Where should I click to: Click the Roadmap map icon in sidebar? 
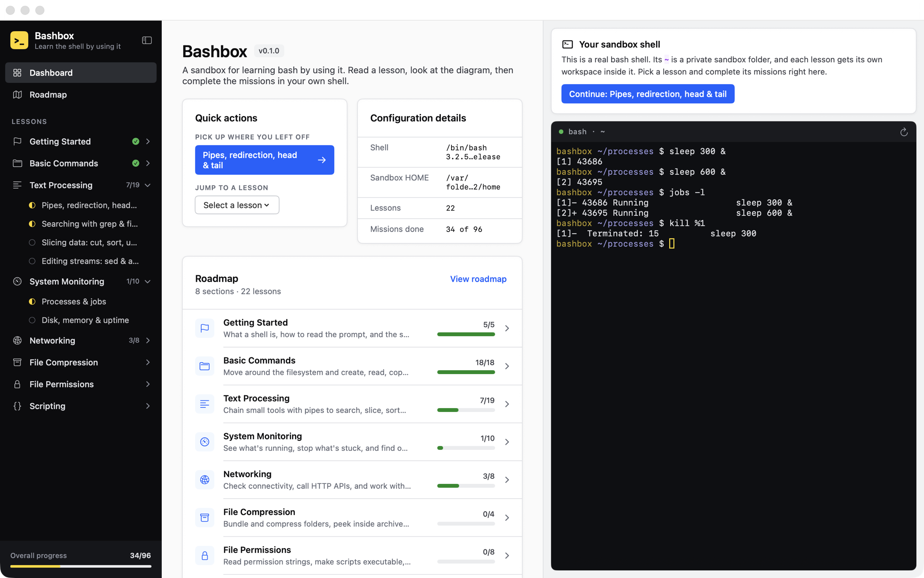point(17,95)
